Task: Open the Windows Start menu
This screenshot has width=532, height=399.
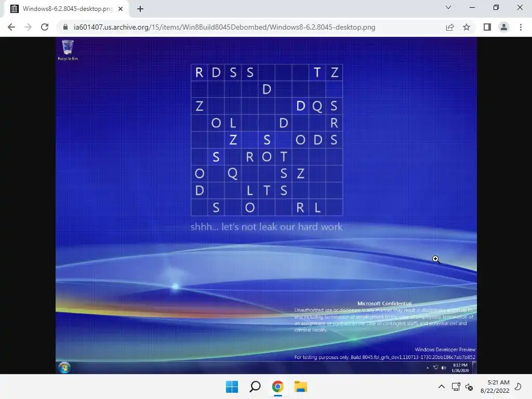Action: (232, 387)
